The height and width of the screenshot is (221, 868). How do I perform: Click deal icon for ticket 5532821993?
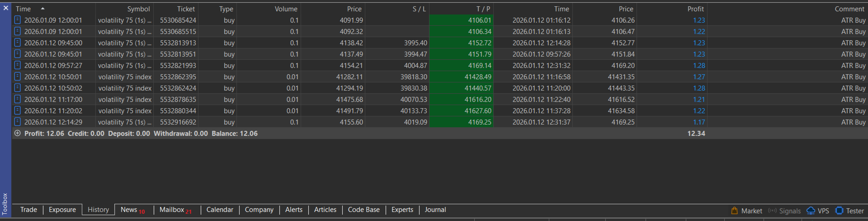[18, 65]
